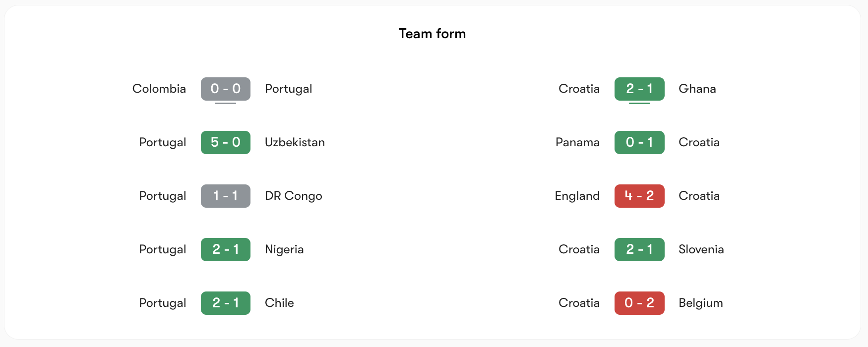Select the red 4 - 2 England score
Viewport: 868px width, 347px height.
point(639,196)
